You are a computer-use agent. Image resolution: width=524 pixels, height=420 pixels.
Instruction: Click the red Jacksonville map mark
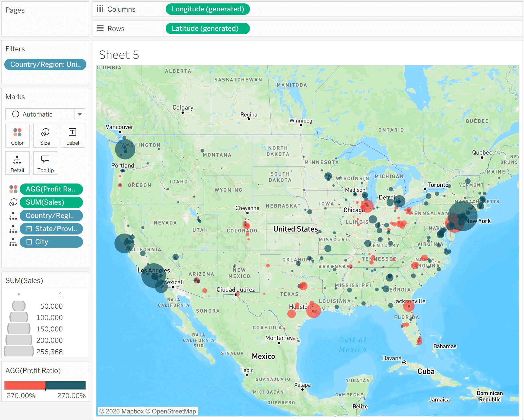click(409, 306)
